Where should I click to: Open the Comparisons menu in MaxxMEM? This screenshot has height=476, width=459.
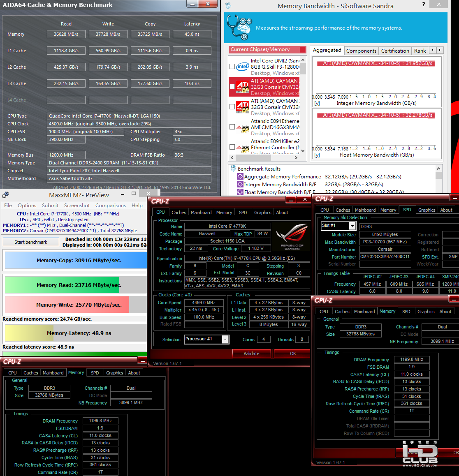111,206
